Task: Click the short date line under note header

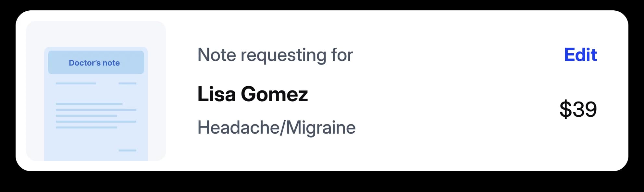Action: coord(127,83)
